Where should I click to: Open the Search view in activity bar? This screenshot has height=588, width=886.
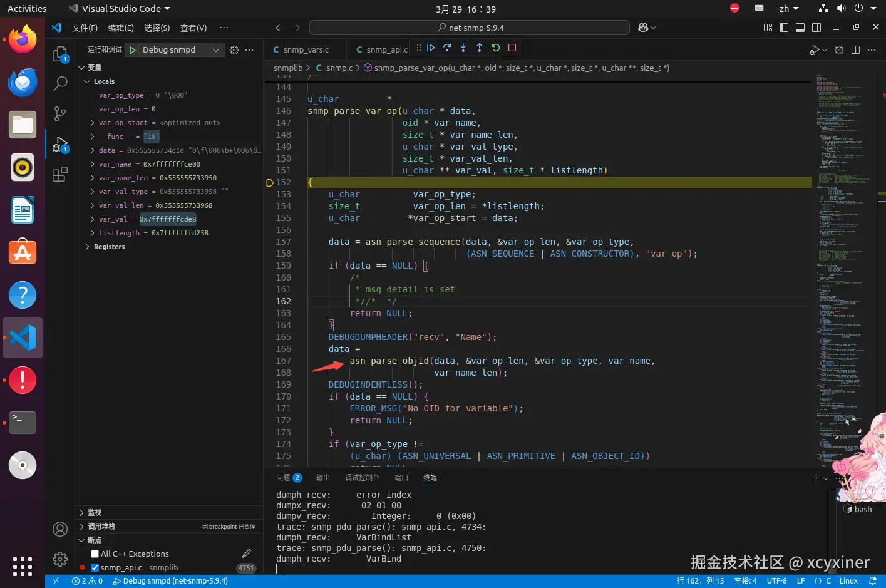click(60, 83)
